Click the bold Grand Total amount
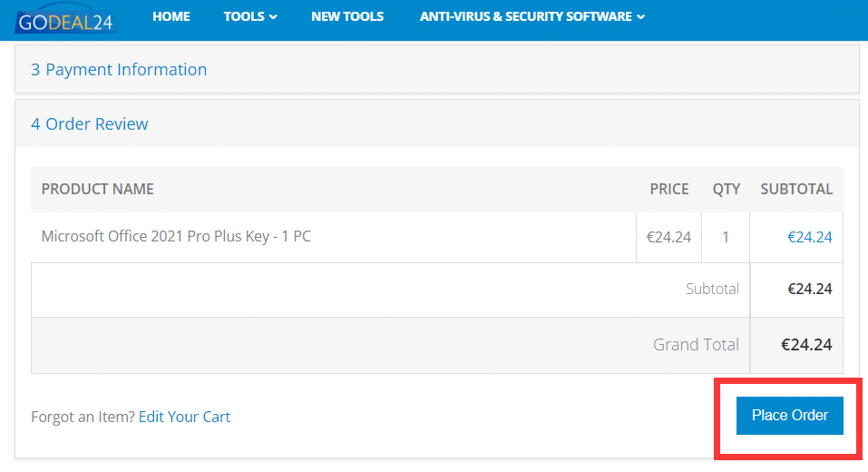The height and width of the screenshot is (472, 868). pos(806,345)
